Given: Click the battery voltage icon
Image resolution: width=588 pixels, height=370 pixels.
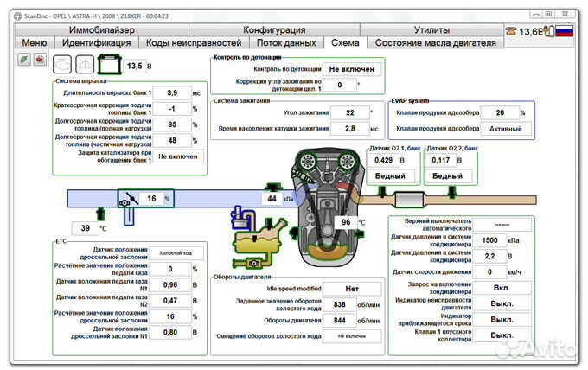Looking at the screenshot, I should pos(111,65).
